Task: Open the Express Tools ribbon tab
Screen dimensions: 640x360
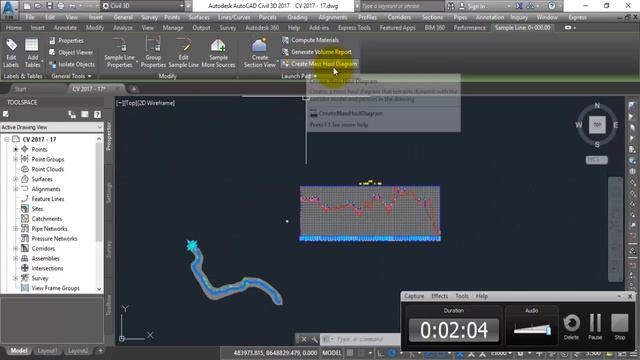Action: coord(354,28)
